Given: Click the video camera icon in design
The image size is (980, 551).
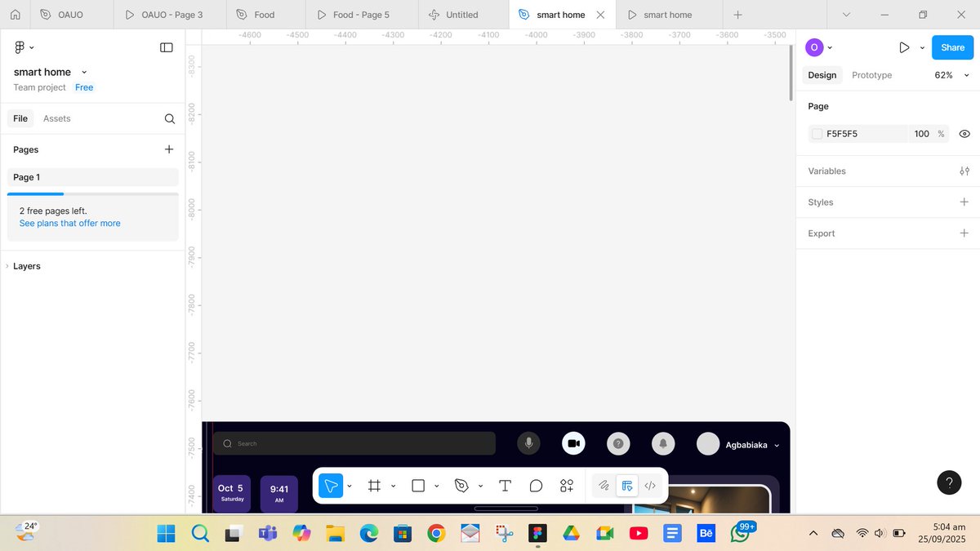Looking at the screenshot, I should coord(573,443).
